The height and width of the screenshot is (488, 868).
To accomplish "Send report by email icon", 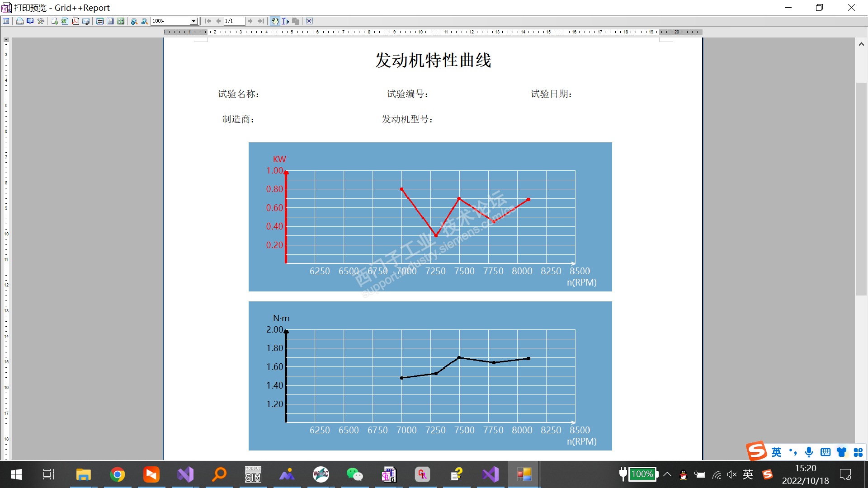I will (x=86, y=21).
